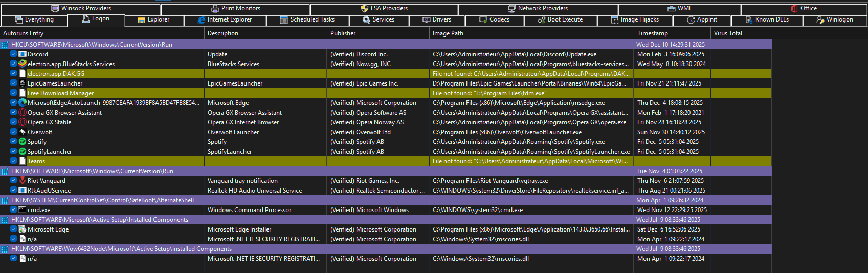Open the Internet Explorer tab

click(225, 20)
